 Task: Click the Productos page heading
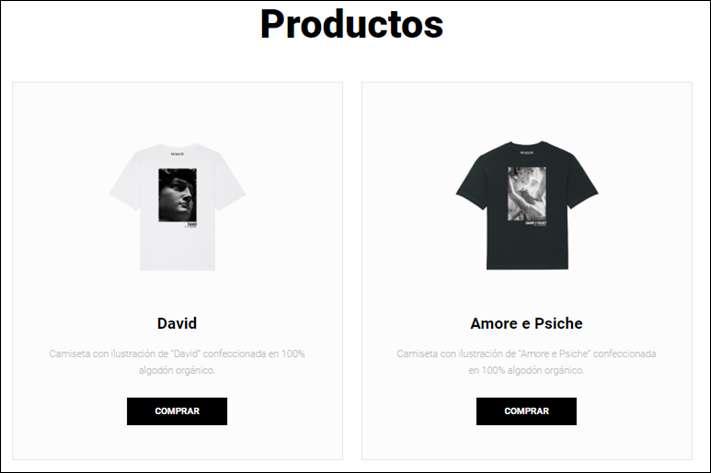click(x=352, y=24)
